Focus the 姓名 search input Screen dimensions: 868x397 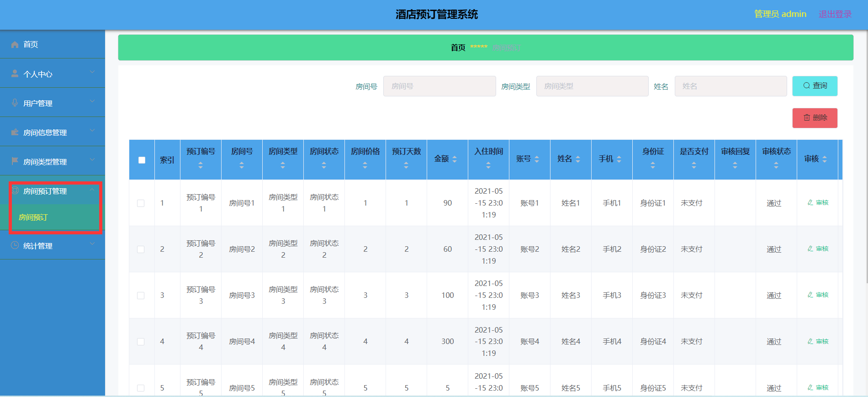(730, 86)
